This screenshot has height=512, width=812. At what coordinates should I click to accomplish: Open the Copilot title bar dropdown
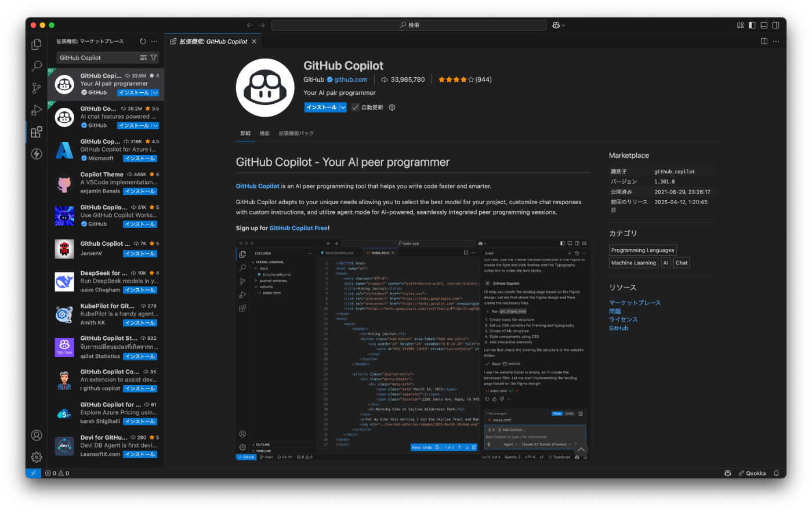point(559,25)
